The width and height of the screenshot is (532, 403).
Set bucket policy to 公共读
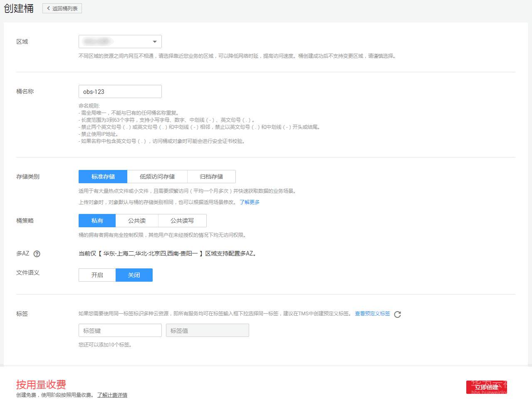(x=137, y=221)
